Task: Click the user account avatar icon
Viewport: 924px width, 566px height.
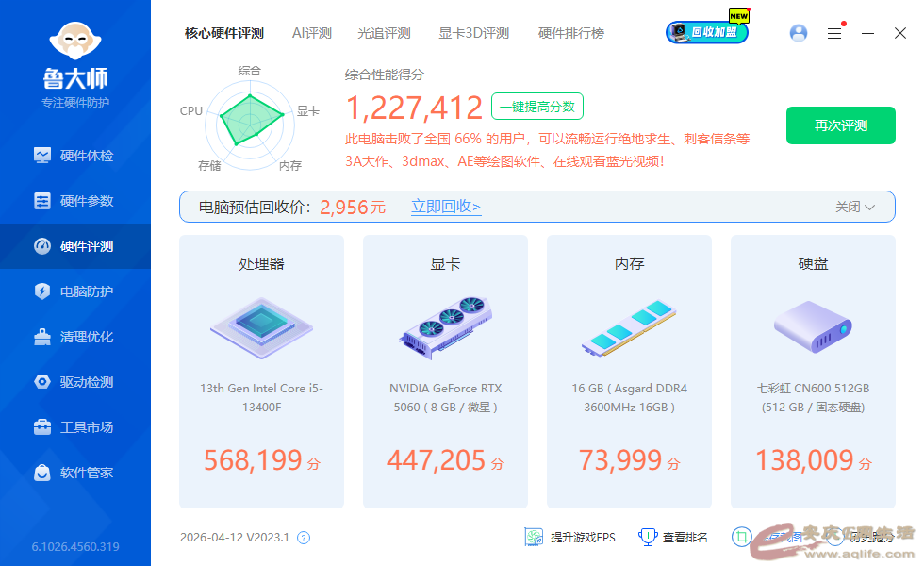Action: pos(799,33)
